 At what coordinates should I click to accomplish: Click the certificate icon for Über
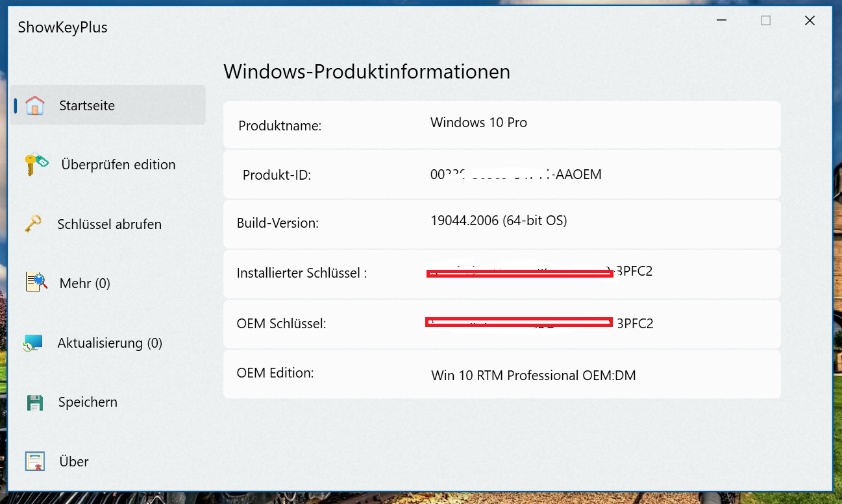pyautogui.click(x=35, y=461)
